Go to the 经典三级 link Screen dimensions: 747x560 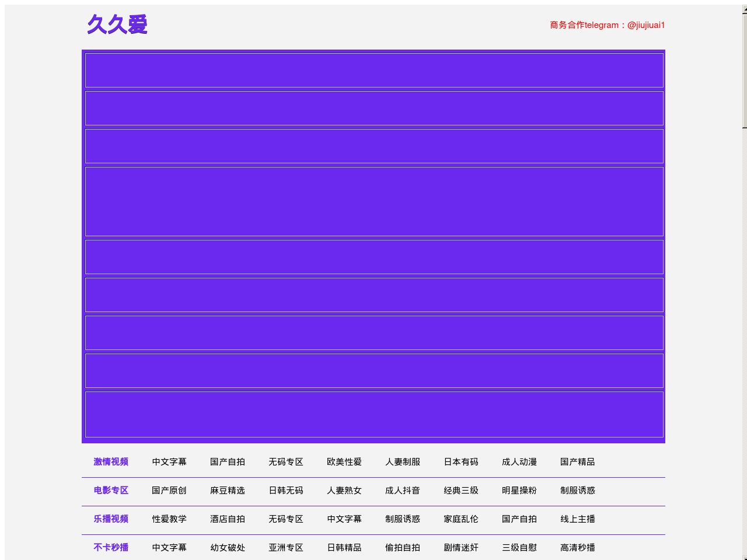461,490
